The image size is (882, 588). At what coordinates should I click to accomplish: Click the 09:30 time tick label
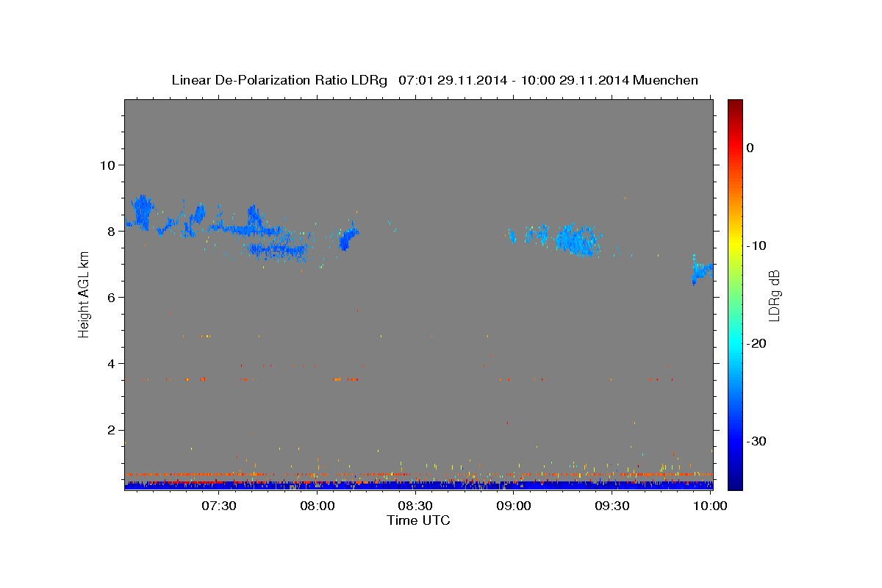click(612, 506)
